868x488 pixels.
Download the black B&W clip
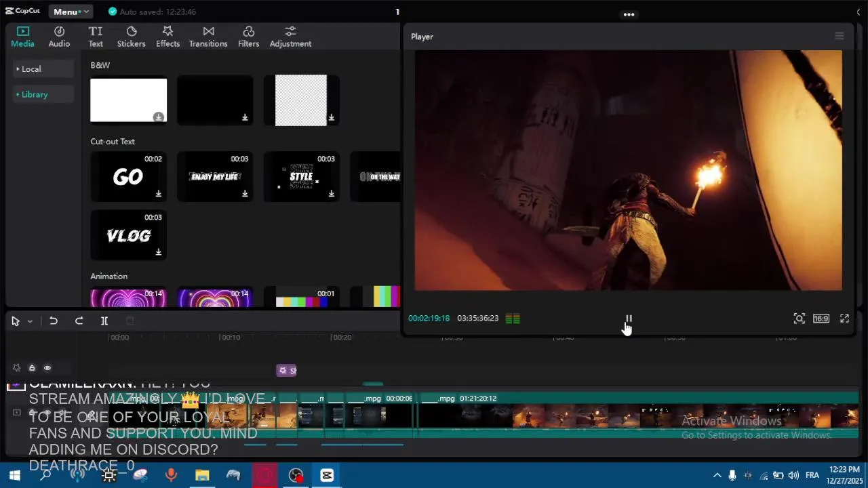coord(245,117)
